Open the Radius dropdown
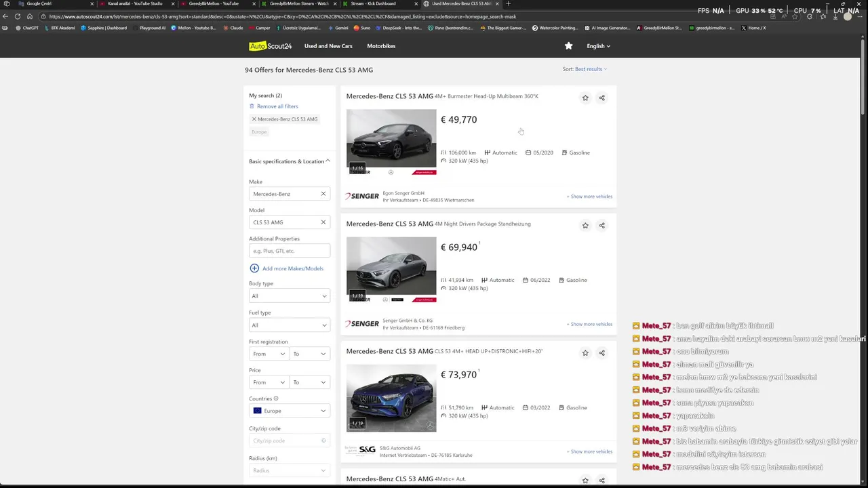This screenshot has width=868, height=488. [x=290, y=470]
